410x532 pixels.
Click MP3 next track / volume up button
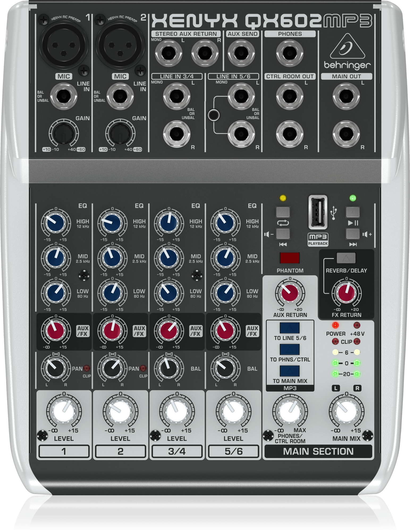(353, 234)
